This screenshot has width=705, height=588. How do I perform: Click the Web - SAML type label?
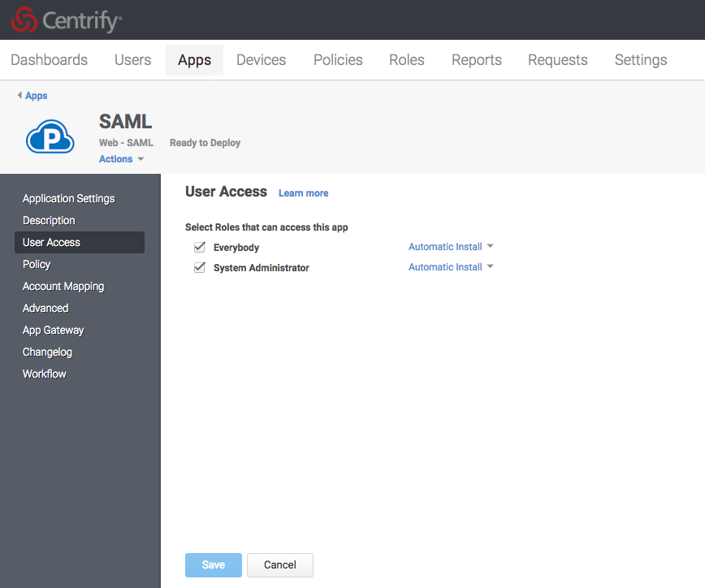[x=126, y=142]
